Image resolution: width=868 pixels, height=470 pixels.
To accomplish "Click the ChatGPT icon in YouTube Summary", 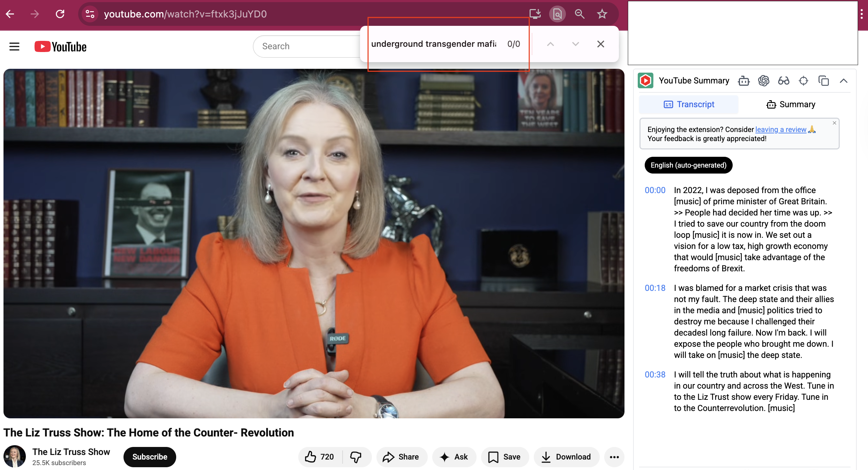I will pos(763,81).
